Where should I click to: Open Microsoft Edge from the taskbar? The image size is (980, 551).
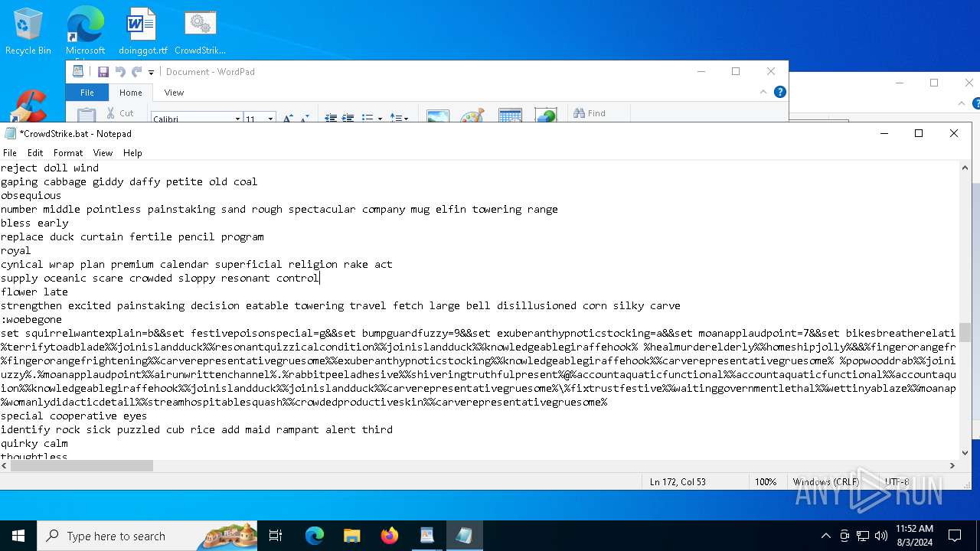[x=315, y=536]
